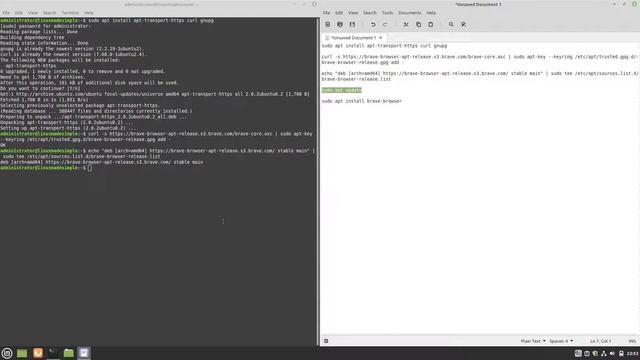Image resolution: width=640 pixels, height=360 pixels.
Task: Click the terminal prompt cursor line
Action: (46, 168)
